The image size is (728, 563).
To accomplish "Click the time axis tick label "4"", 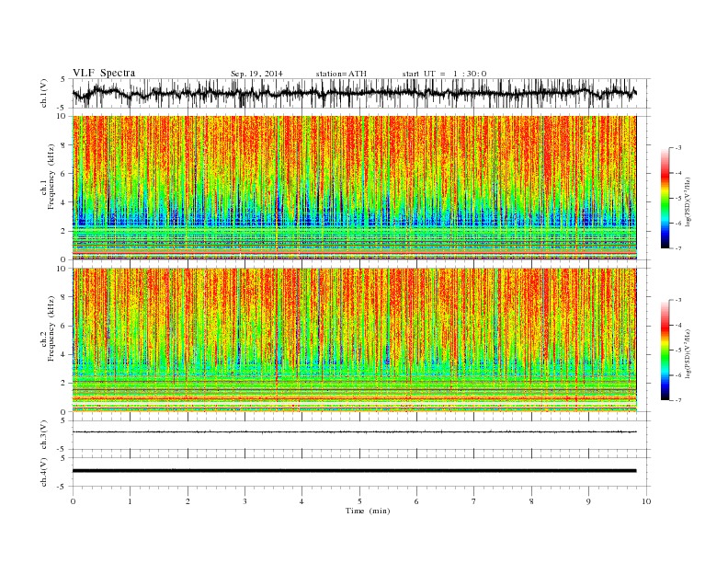I will (x=302, y=501).
